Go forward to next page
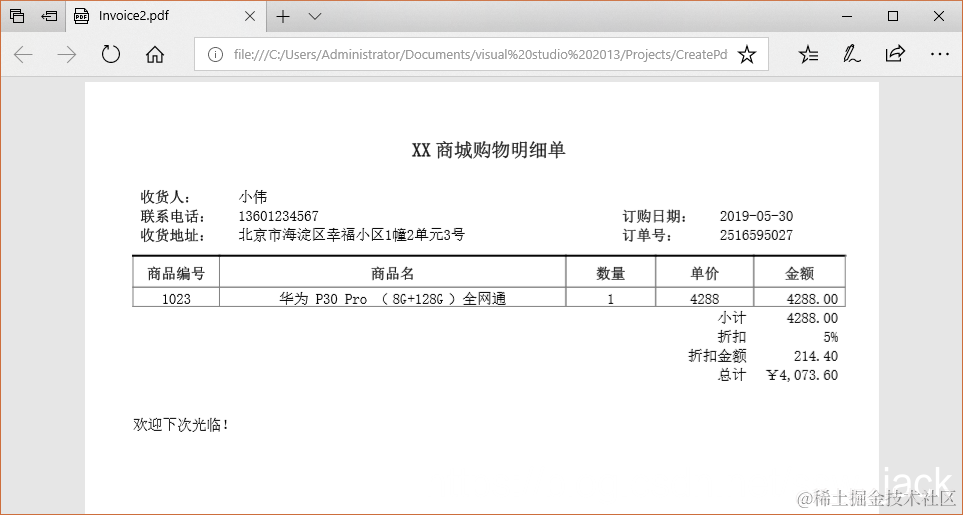Image resolution: width=963 pixels, height=515 pixels. click(x=66, y=55)
